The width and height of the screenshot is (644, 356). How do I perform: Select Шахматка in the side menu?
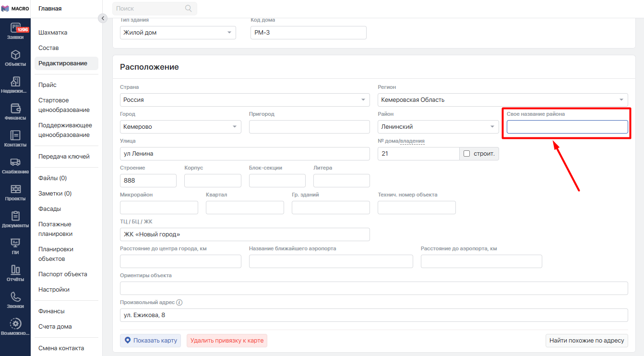pyautogui.click(x=53, y=33)
